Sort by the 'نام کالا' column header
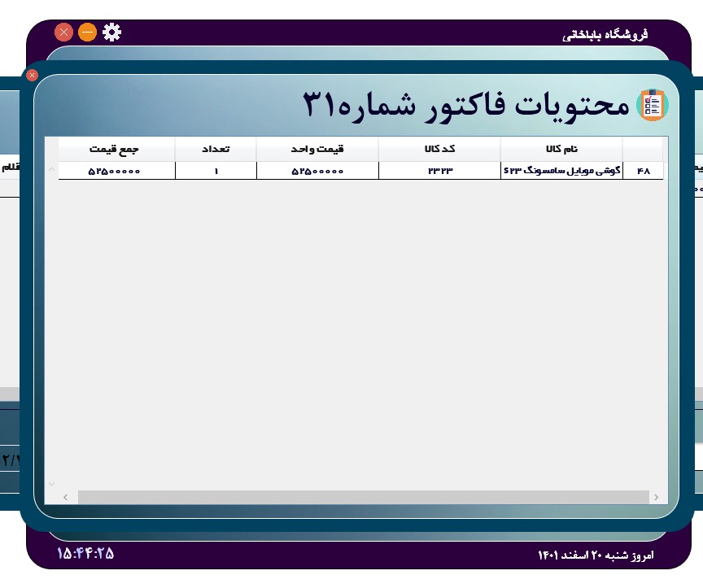 561,149
